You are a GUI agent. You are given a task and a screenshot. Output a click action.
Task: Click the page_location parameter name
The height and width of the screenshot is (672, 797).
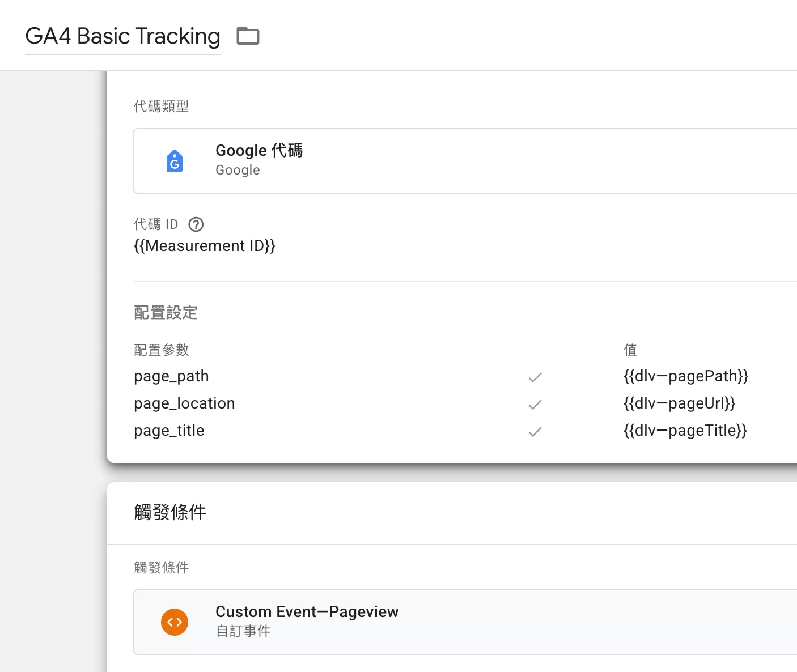(184, 403)
